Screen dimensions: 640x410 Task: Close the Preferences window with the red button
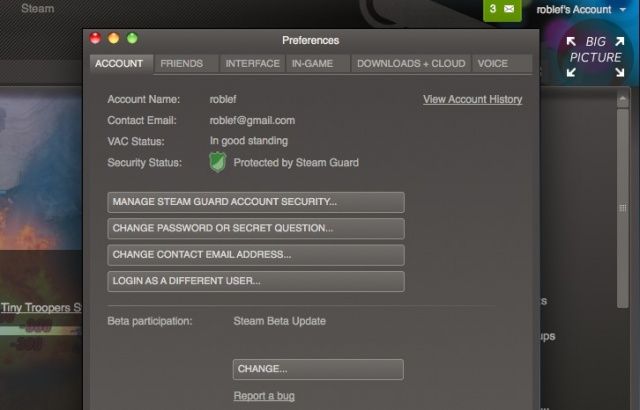coord(96,39)
